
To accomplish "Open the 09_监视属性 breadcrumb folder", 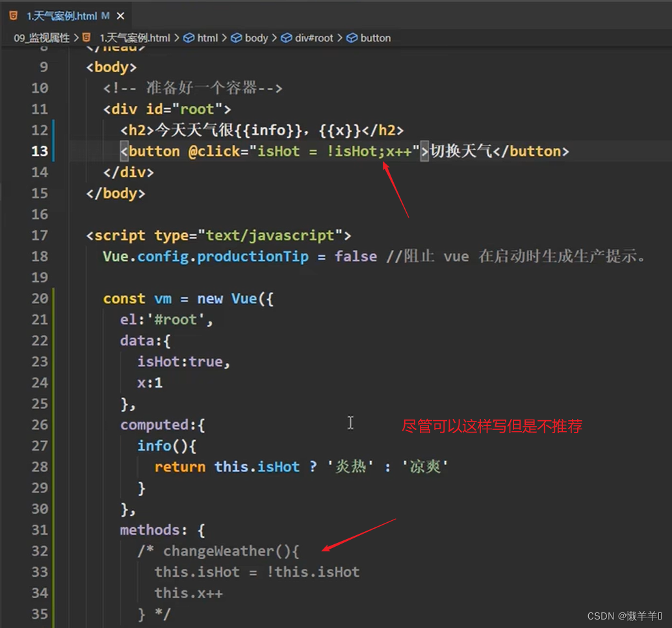I will (x=42, y=38).
